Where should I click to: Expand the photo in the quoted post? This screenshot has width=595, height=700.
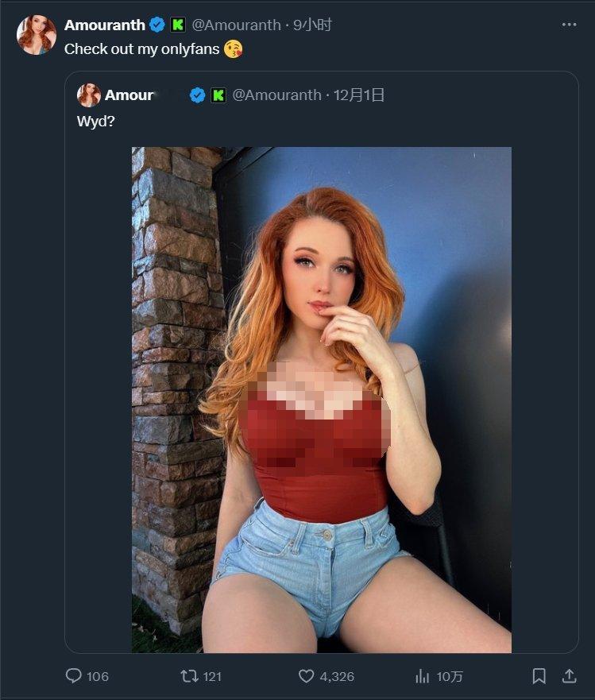click(x=322, y=400)
